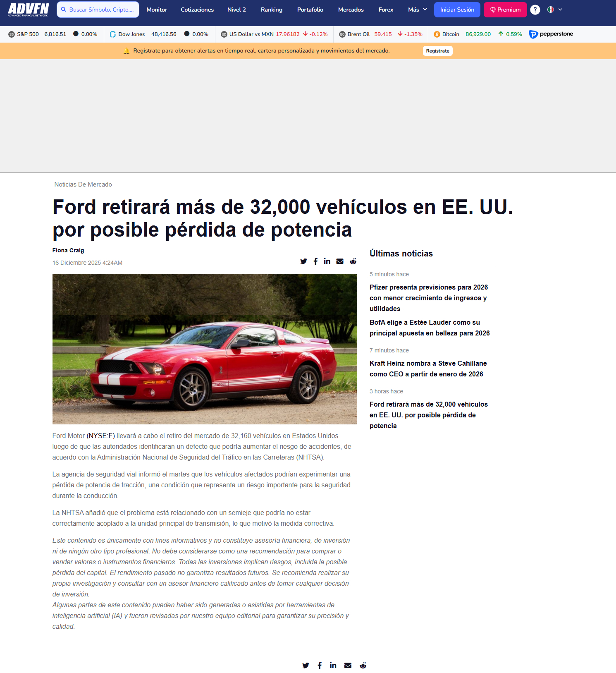Click the S&P 500 ticker icon
This screenshot has width=616, height=673.
pyautogui.click(x=12, y=34)
